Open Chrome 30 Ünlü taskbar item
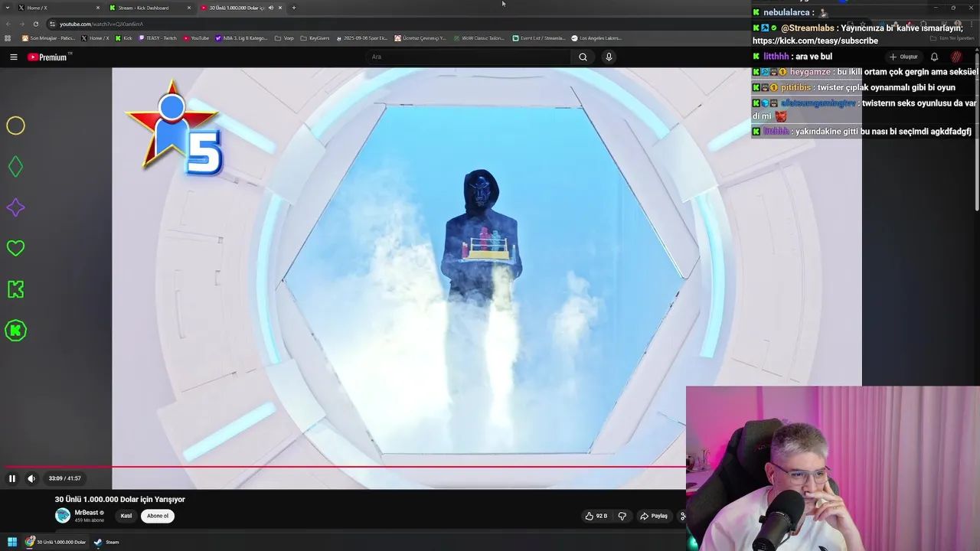 56,542
